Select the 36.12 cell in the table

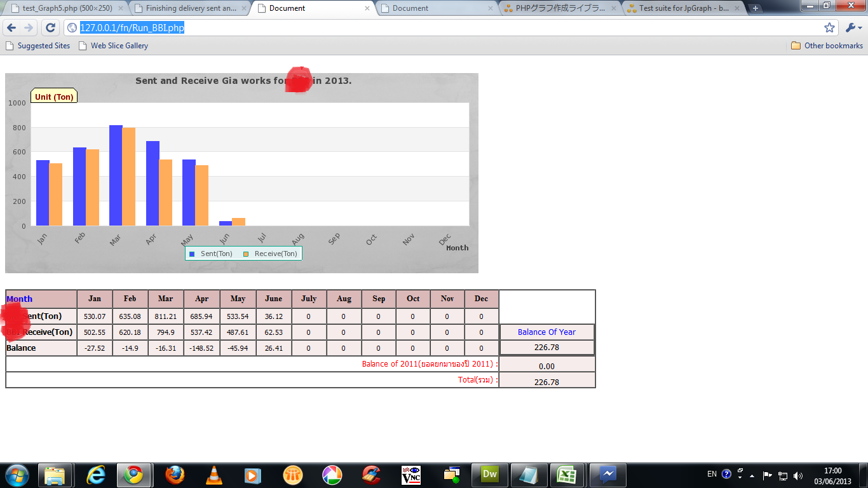tap(274, 316)
